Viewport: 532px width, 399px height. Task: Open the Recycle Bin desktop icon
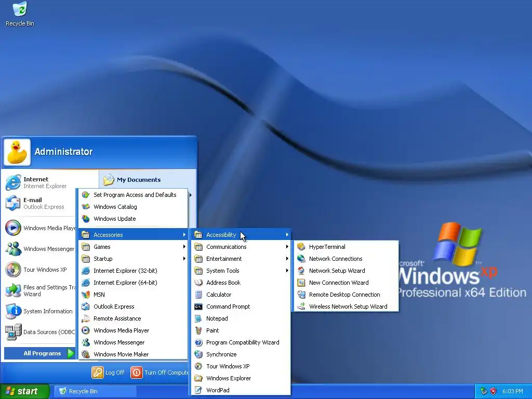click(20, 14)
